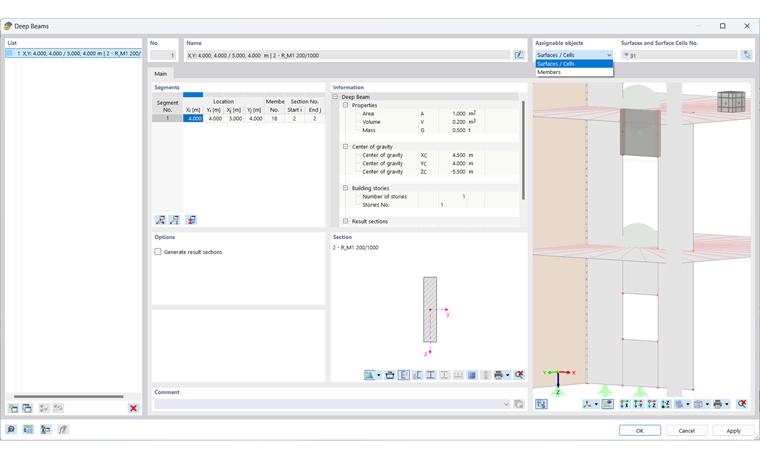
Task: Click the layered display mode icon in preview toolbar
Action: point(679,404)
